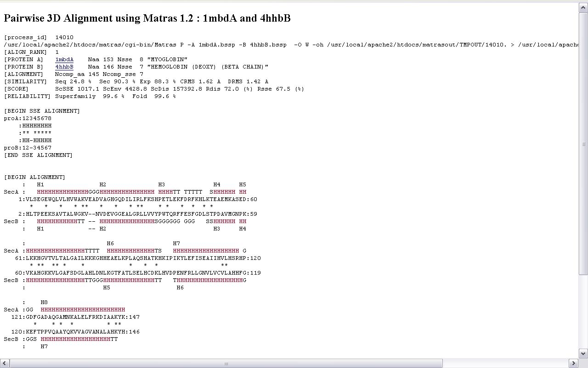The width and height of the screenshot is (588, 368).
Task: Click the "proA:12345678" line
Action: click(x=28, y=118)
